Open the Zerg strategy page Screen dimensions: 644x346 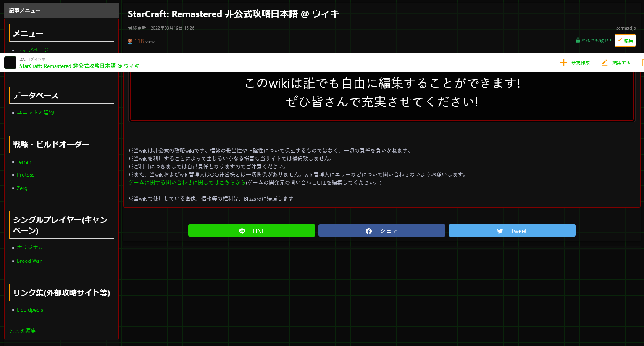[22, 188]
